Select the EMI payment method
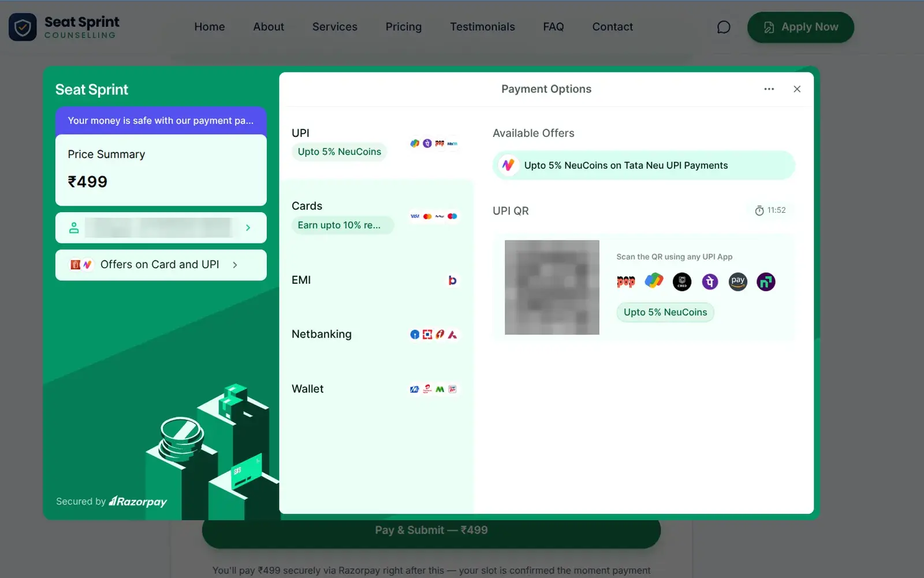The height and width of the screenshot is (578, 924). click(377, 280)
